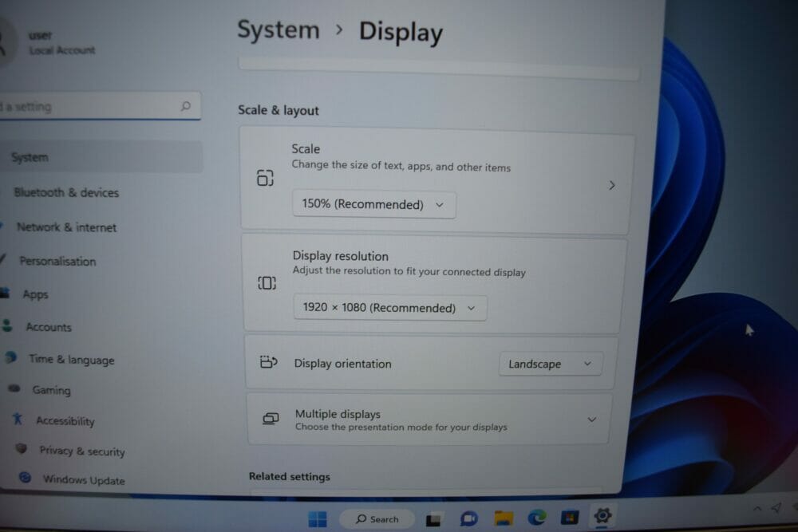Open Privacy & security settings

[x=82, y=451]
